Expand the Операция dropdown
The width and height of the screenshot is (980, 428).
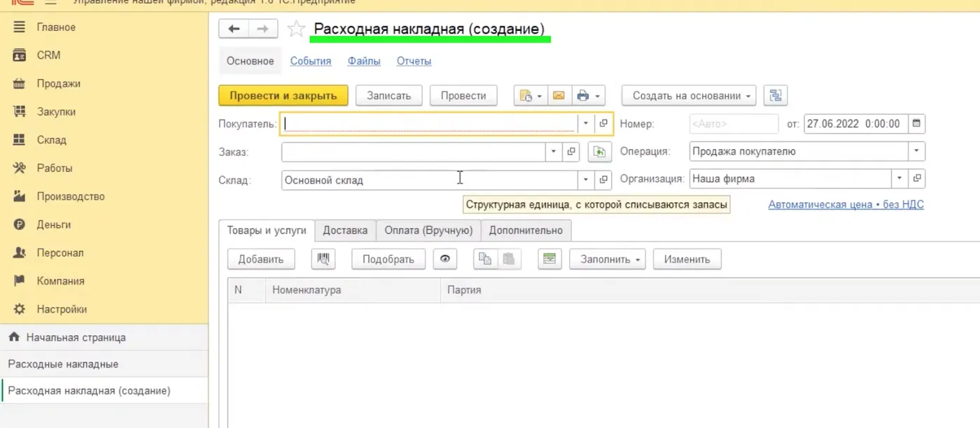(x=916, y=151)
